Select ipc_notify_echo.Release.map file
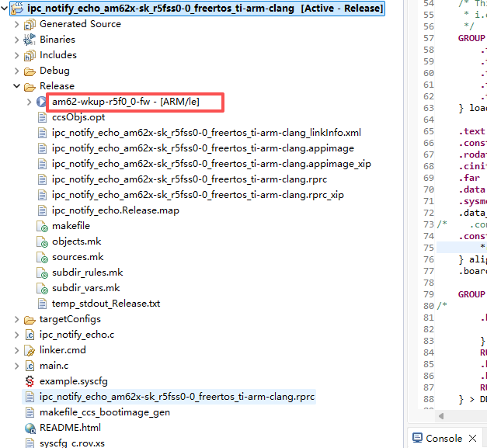This screenshot has height=448, width=487. [116, 210]
